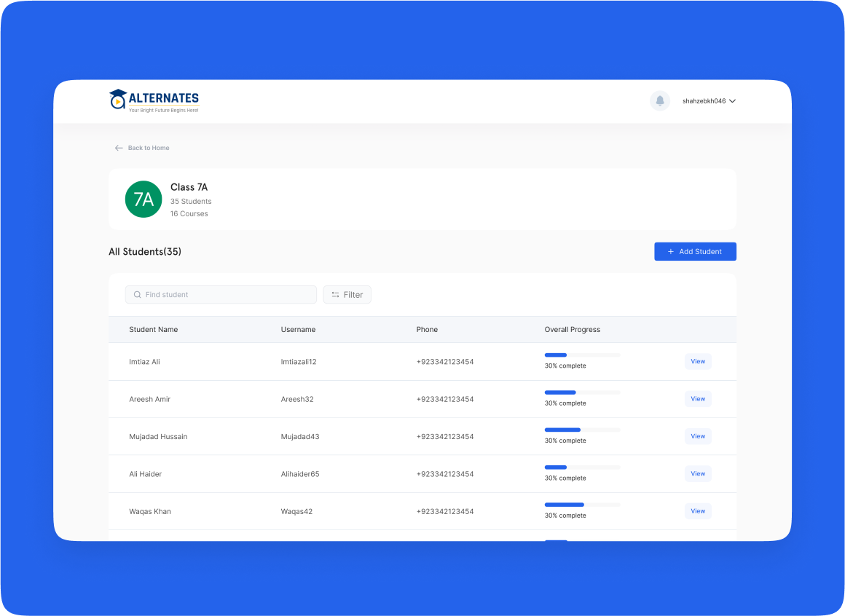View Waqas Khan's profile
This screenshot has width=845, height=616.
[x=698, y=511]
